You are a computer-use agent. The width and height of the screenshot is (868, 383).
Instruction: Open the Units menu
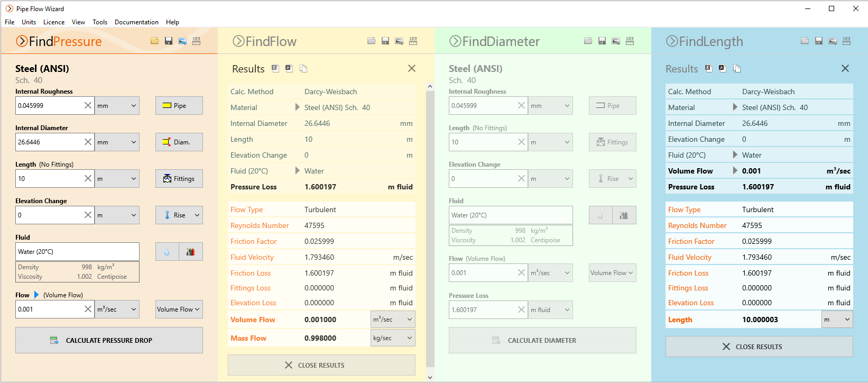[x=29, y=22]
